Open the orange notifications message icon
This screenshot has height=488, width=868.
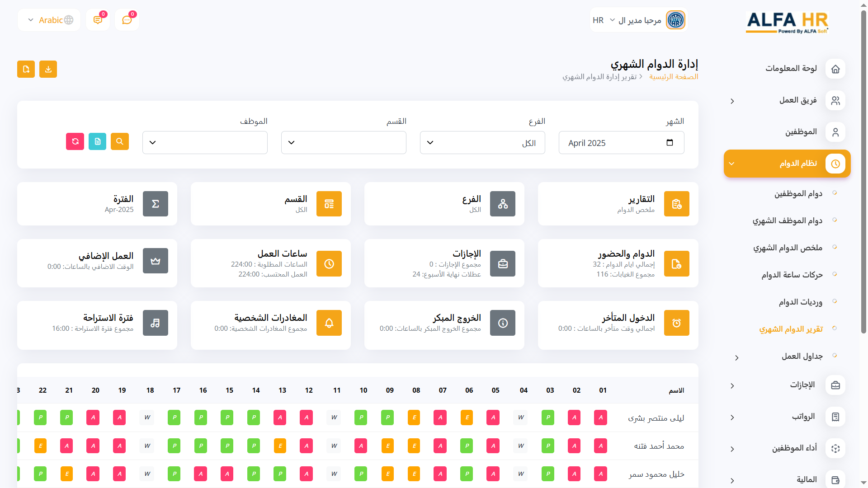[x=98, y=20]
